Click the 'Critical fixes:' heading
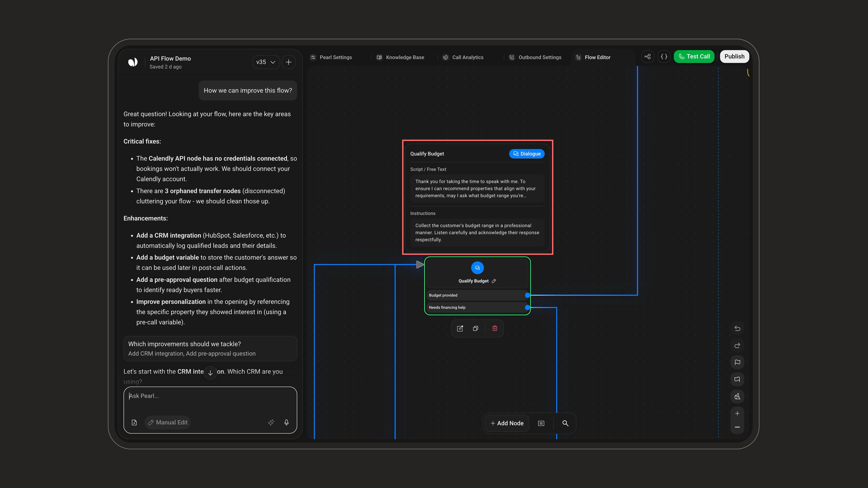Screen dimensions: 868x488 click(x=142, y=141)
